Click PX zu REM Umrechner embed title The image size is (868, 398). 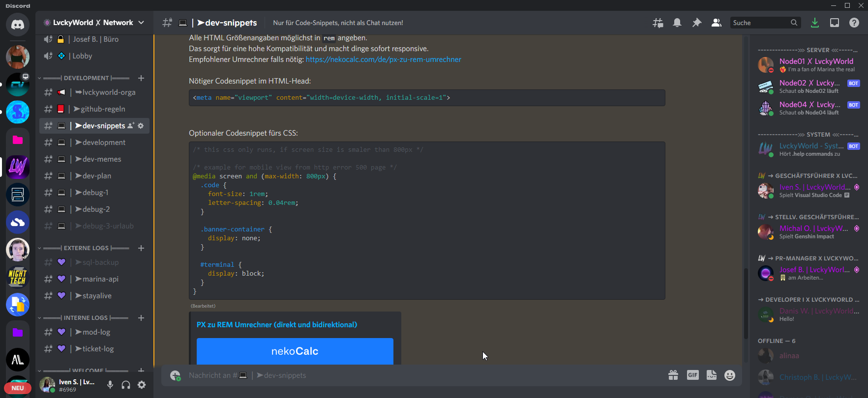click(x=277, y=325)
